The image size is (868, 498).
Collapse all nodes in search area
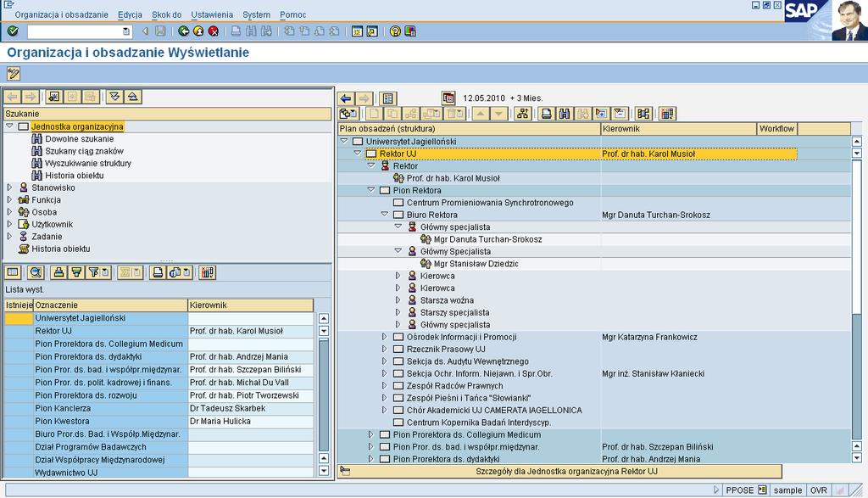click(133, 97)
